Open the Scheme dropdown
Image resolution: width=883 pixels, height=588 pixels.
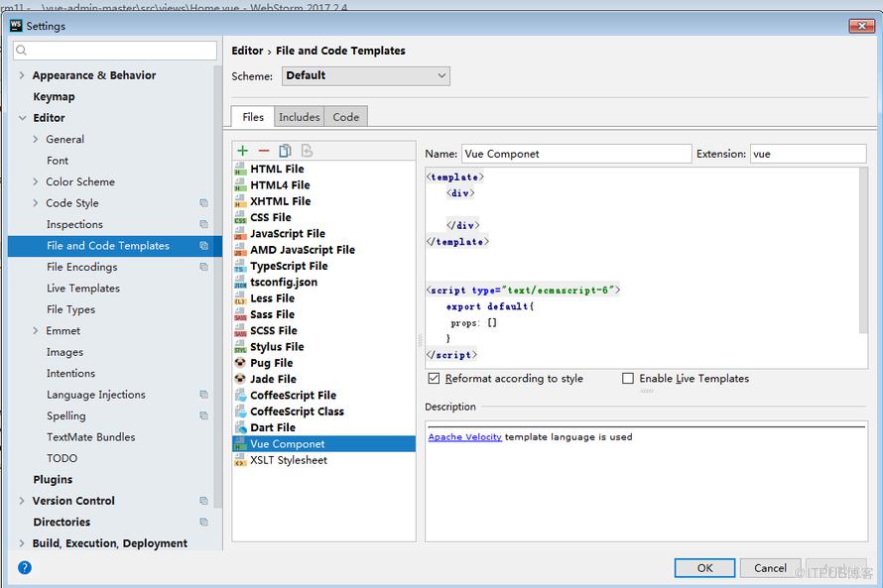[366, 76]
